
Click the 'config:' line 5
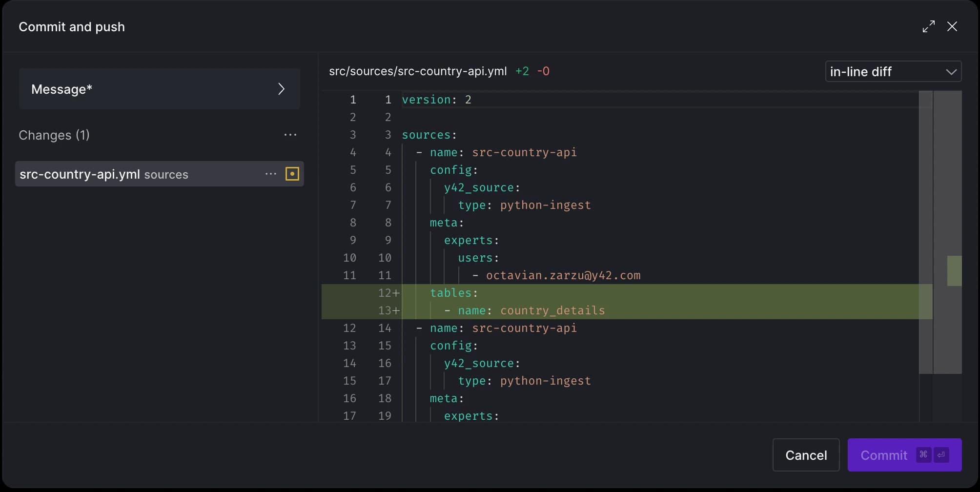pos(454,170)
